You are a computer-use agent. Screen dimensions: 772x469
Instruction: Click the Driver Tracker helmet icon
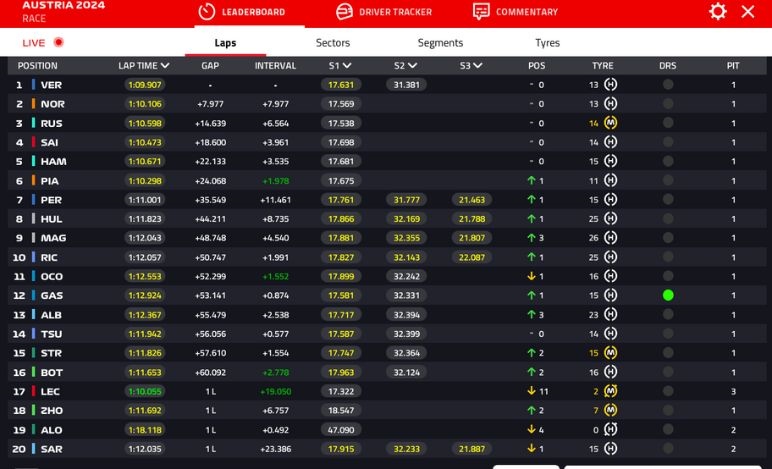[344, 12]
